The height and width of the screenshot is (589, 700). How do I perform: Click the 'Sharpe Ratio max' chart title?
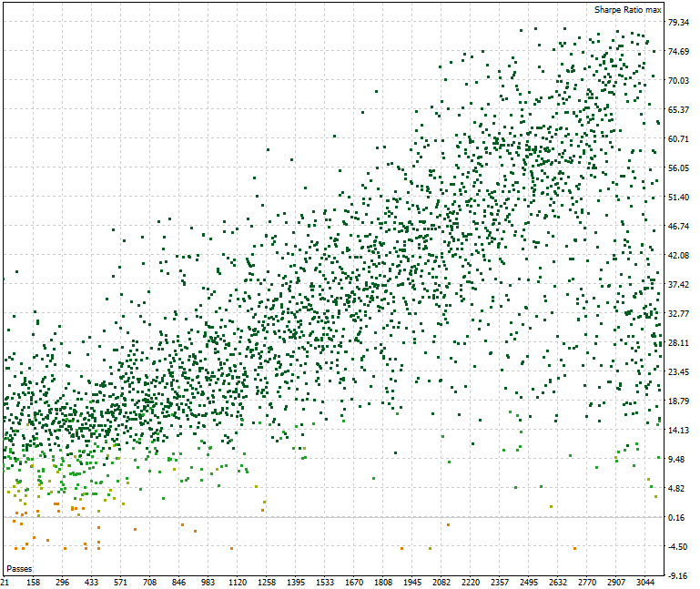coord(628,10)
